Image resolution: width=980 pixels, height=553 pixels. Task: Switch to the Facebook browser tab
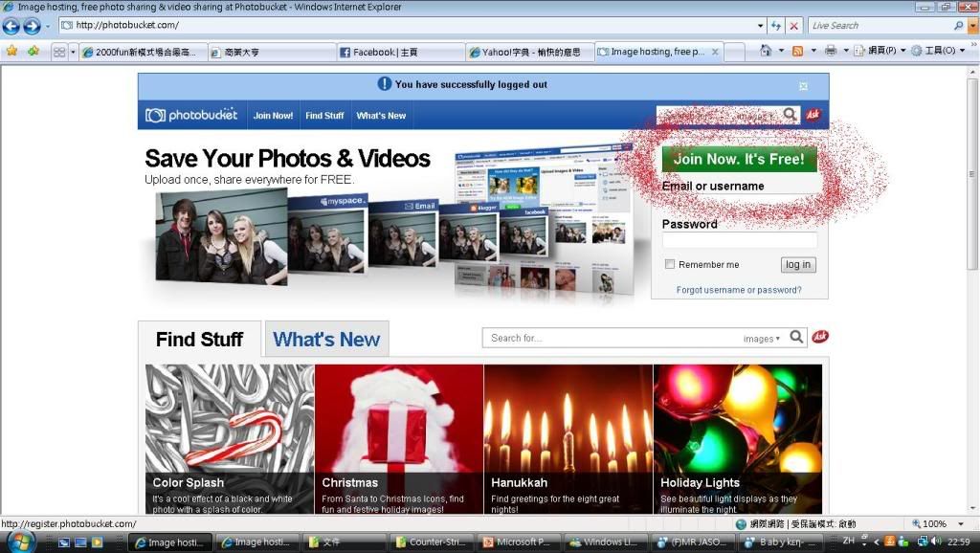point(401,53)
